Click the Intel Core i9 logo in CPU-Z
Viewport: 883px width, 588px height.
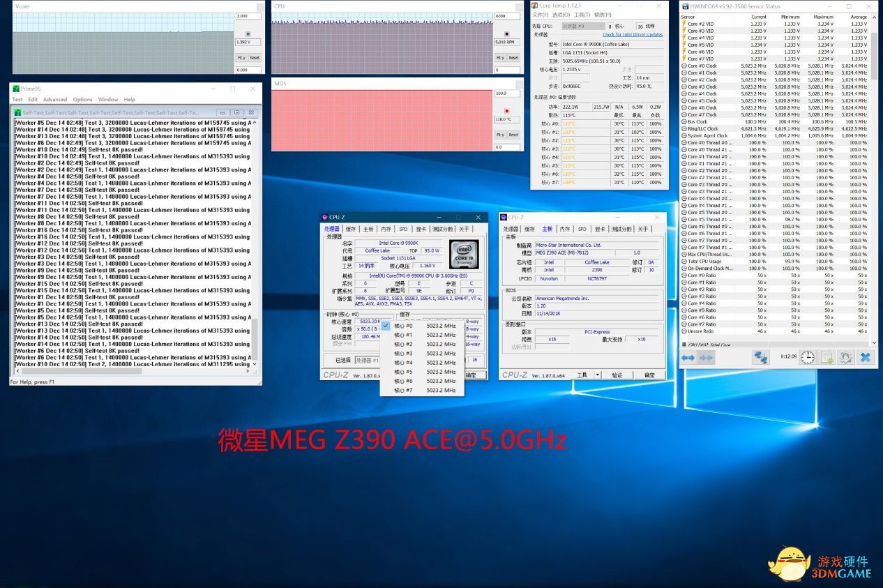(x=464, y=254)
